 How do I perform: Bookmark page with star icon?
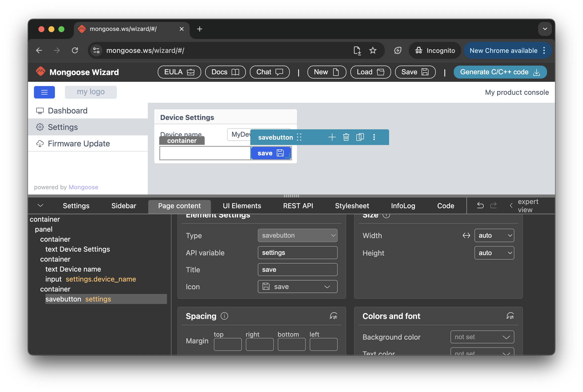point(373,51)
